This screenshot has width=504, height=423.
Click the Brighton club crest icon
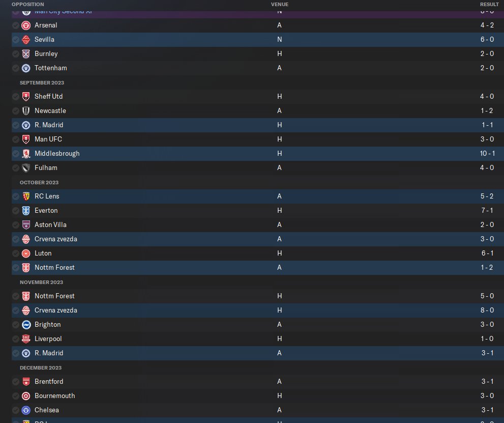tap(26, 324)
